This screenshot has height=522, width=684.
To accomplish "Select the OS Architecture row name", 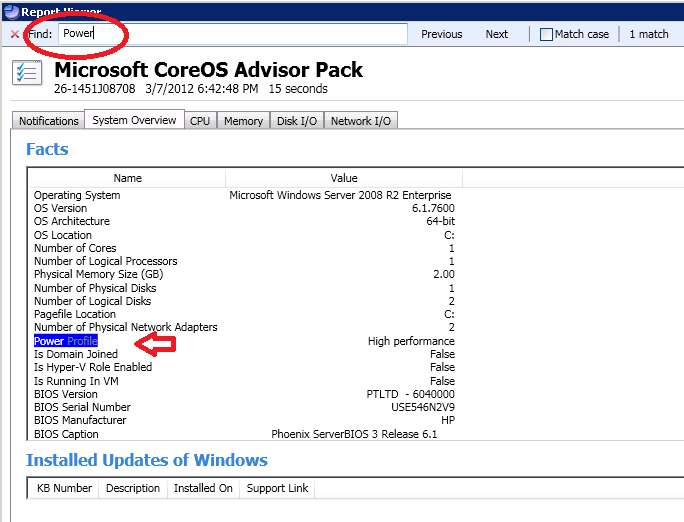I will 72,221.
